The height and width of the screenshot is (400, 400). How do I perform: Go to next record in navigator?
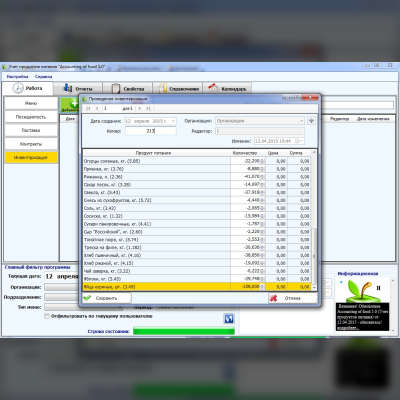(x=140, y=108)
